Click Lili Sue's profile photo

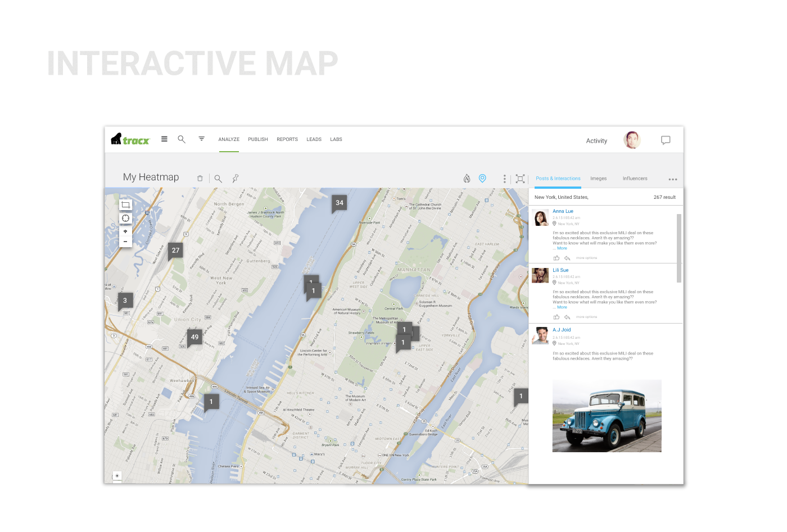(x=540, y=275)
